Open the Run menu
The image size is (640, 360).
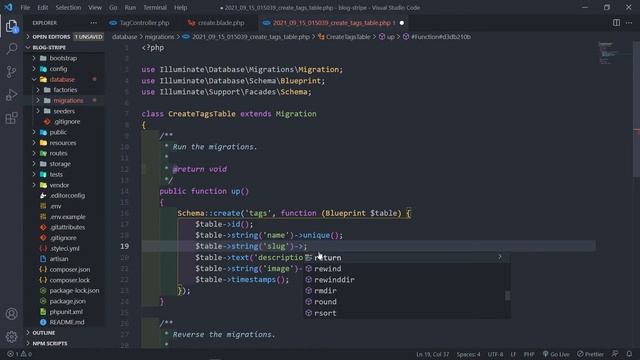(130, 7)
